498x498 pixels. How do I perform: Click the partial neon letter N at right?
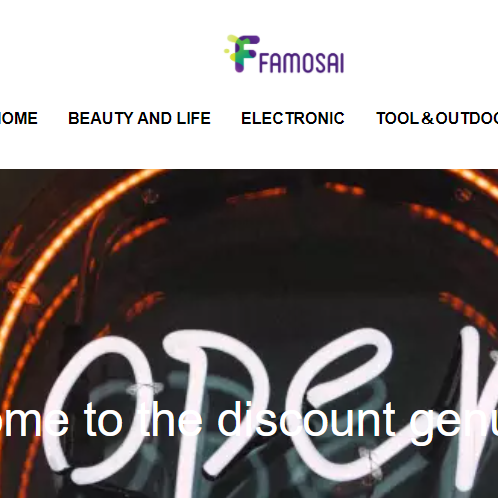478,400
